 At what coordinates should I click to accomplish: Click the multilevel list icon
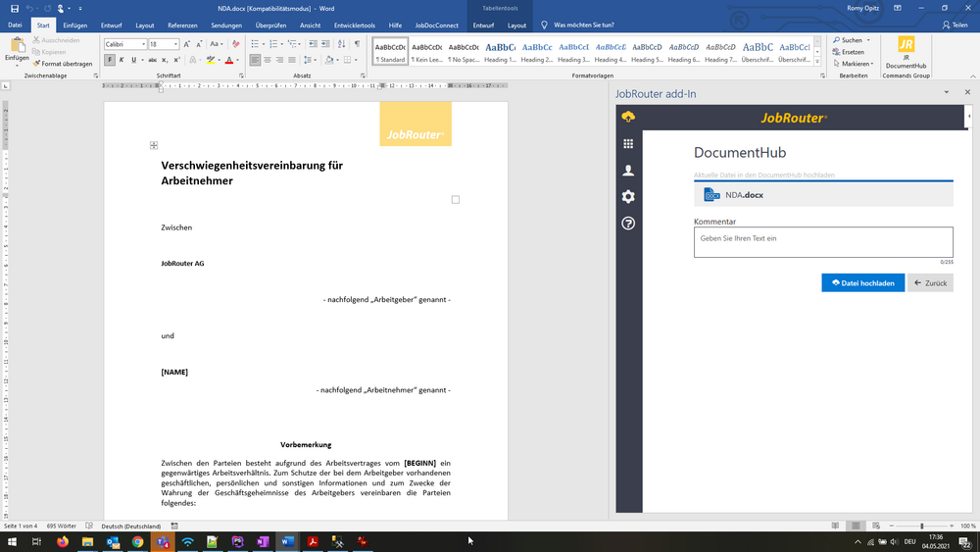(292, 44)
